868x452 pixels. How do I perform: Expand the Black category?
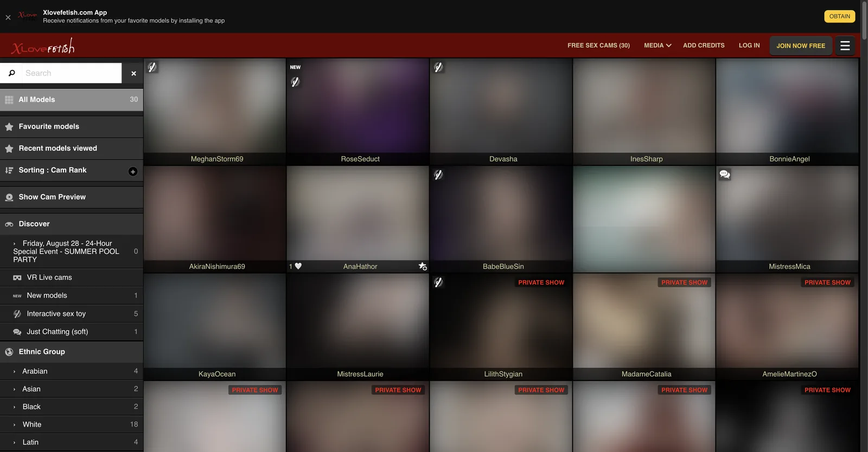pos(72,407)
